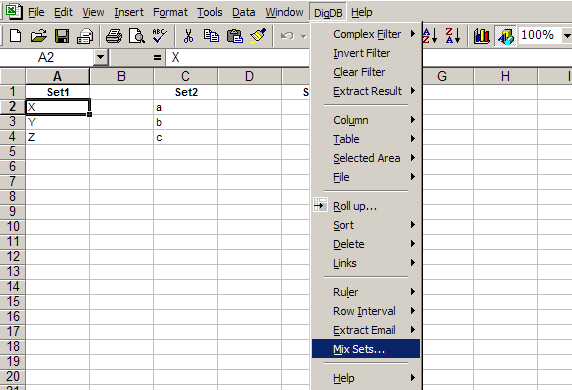Click the Open folder icon
This screenshot has width=572, height=390.
tap(39, 36)
